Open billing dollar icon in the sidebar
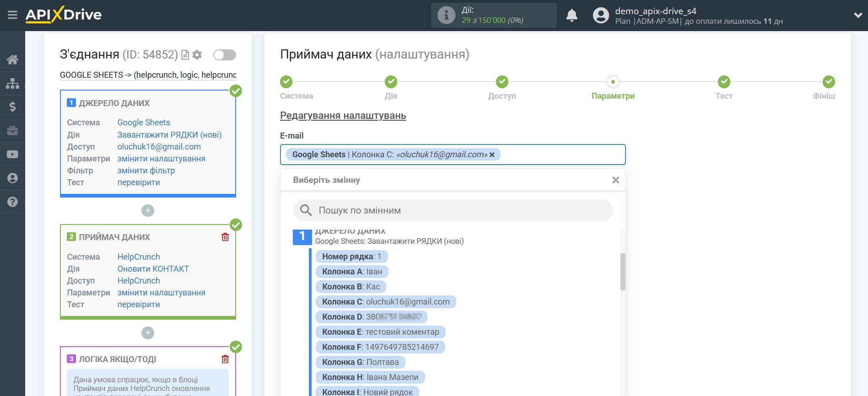This screenshot has height=396, width=868. pos(12,107)
